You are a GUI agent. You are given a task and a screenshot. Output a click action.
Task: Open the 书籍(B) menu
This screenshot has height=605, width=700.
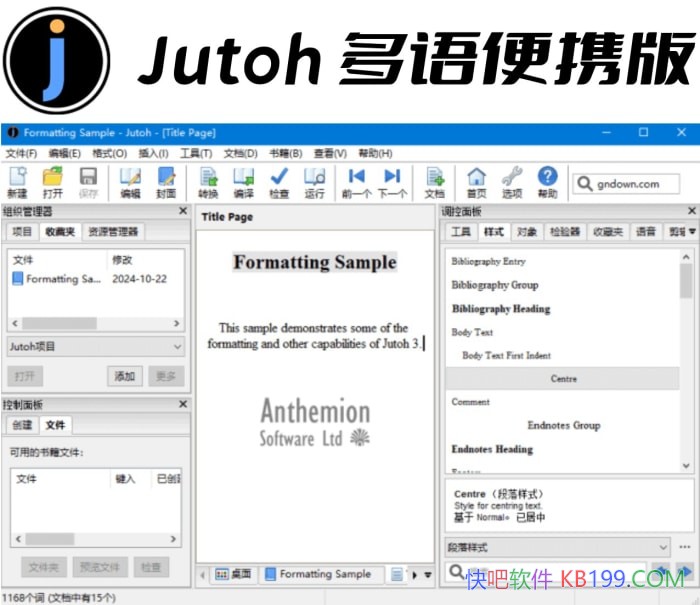(x=286, y=154)
